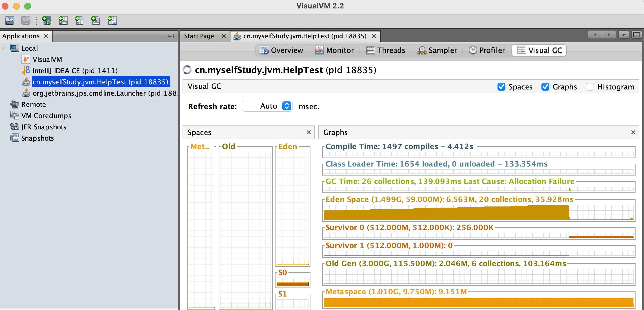
Task: Open the document list dropdown arrow
Action: 624,35
